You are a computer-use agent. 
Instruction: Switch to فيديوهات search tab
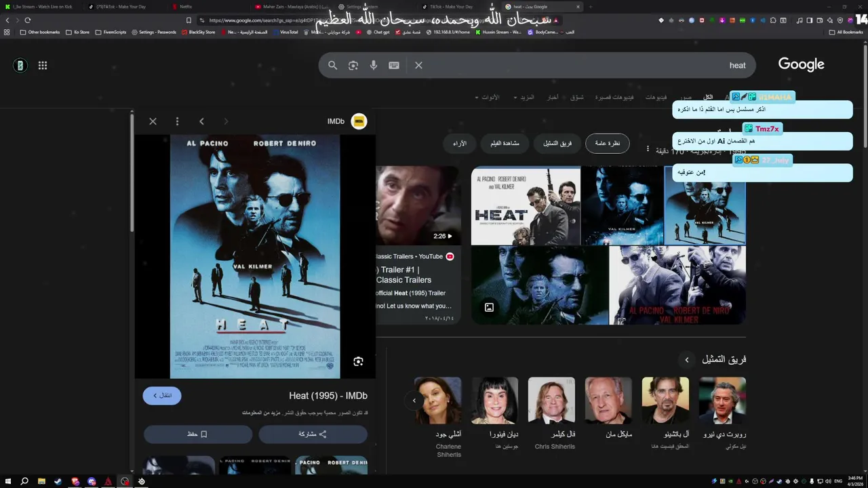click(x=656, y=98)
